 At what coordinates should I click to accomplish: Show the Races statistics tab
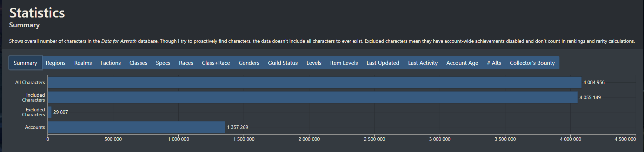tap(186, 63)
